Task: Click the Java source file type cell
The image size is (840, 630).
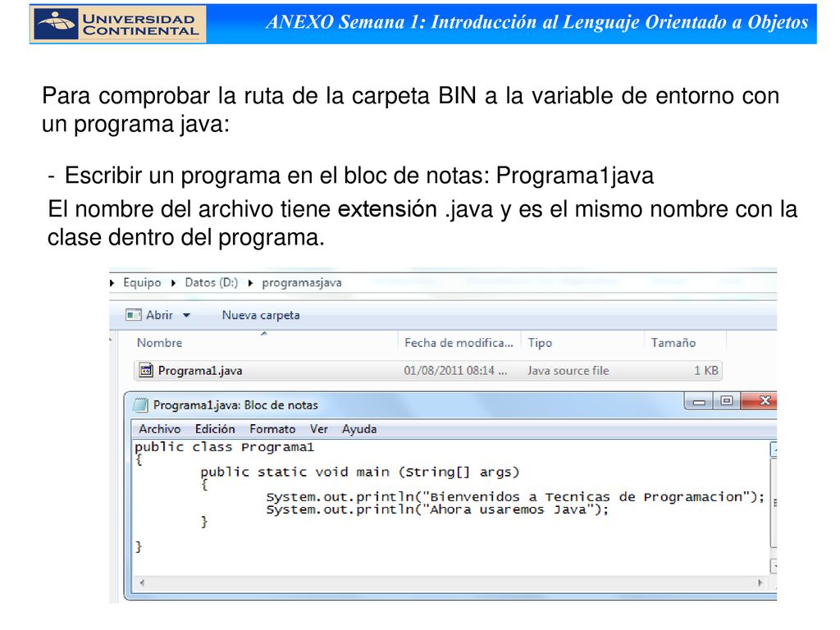Action: coord(568,370)
